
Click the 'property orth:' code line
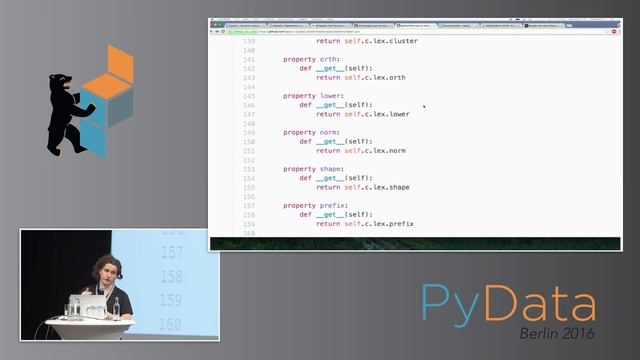tap(311, 59)
